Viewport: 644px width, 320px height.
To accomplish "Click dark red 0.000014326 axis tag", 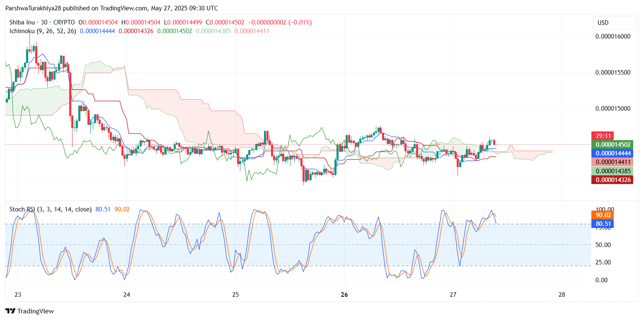I will [x=612, y=179].
